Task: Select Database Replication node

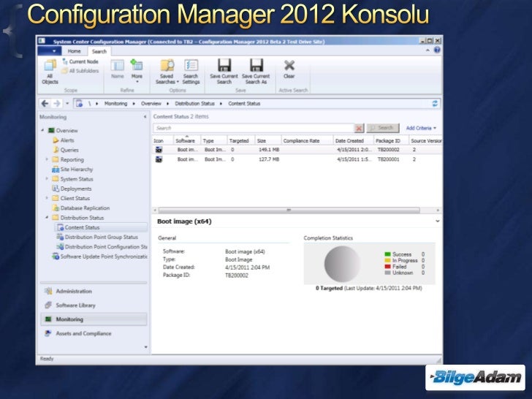Action: (x=81, y=208)
